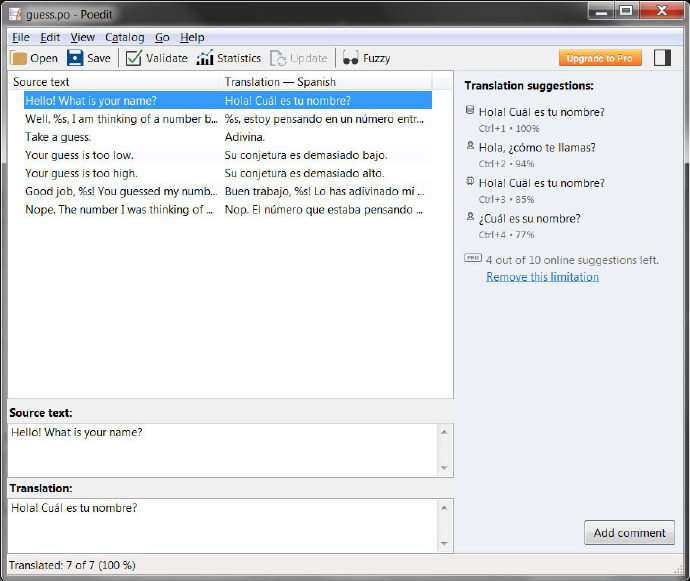Click person icon beside '¿Cuál es su nombre?'

point(470,217)
